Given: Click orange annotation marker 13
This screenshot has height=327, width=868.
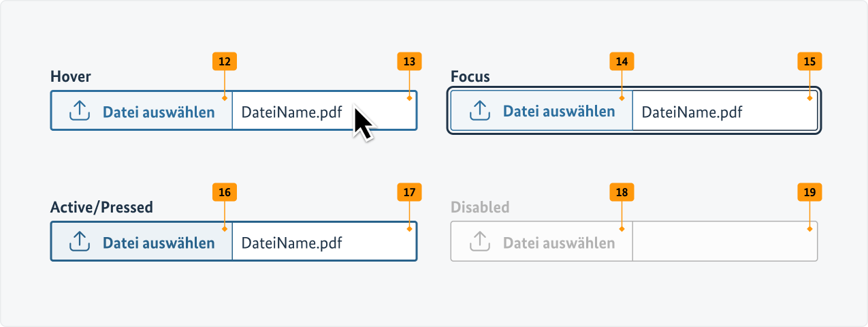Looking at the screenshot, I should coord(409,61).
